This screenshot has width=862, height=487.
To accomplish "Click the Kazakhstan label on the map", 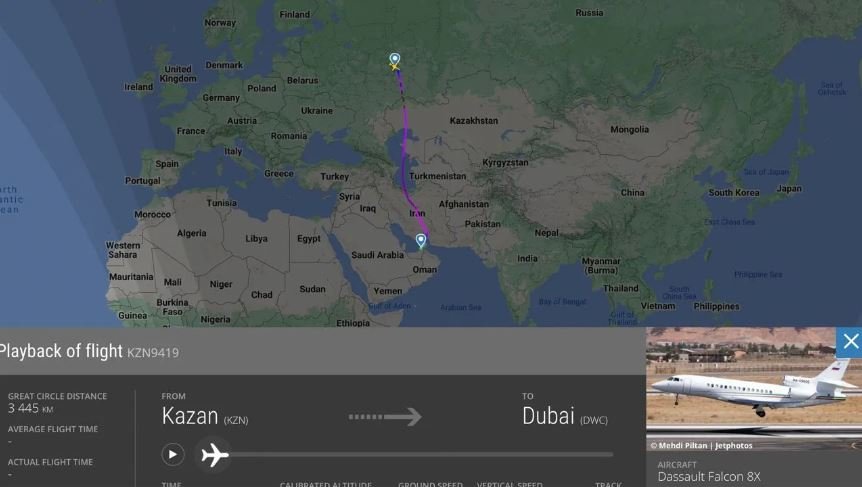I will point(473,120).
